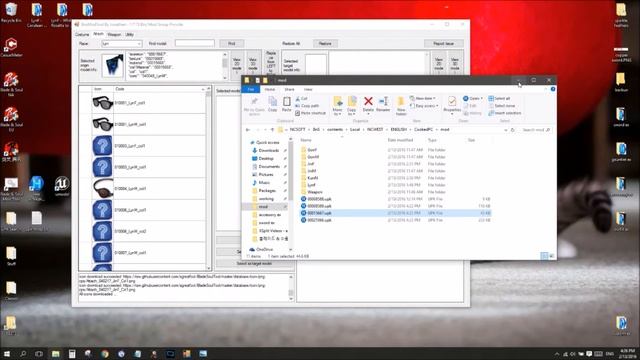The width and height of the screenshot is (640, 360).
Task: Click selected origin model preview image
Action: [x=113, y=65]
